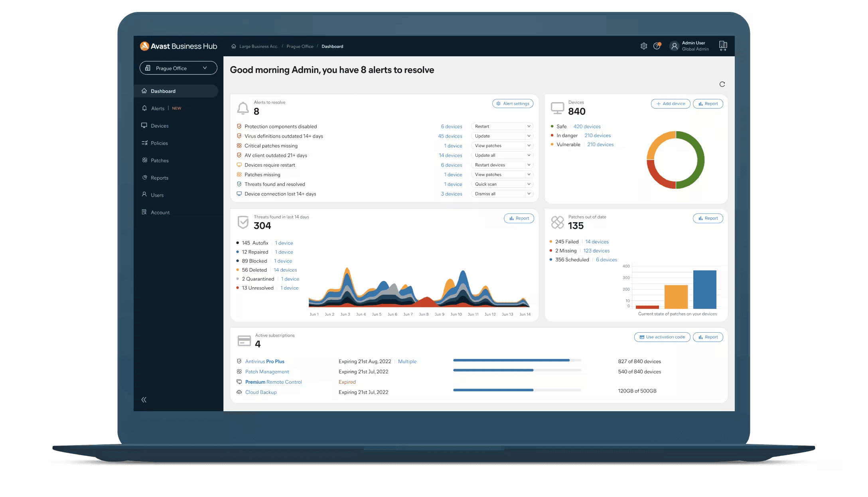Click Prague Office breadcrumb link

pyautogui.click(x=300, y=46)
